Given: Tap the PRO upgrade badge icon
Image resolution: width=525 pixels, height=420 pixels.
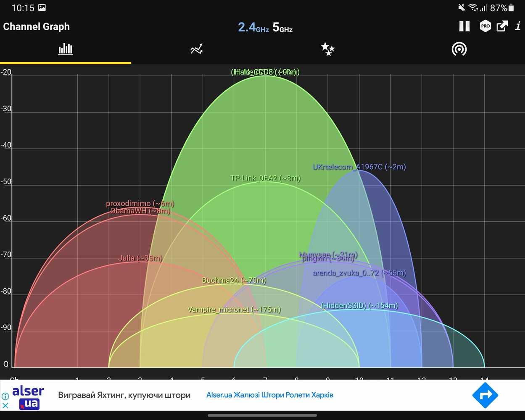Looking at the screenshot, I should tap(485, 26).
